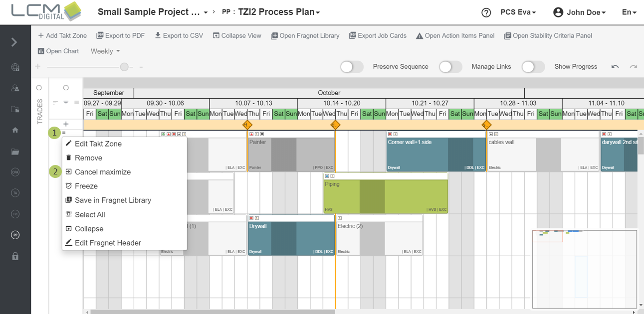This screenshot has width=644, height=314.
Task: Click the lock icon in sidebar
Action: pyautogui.click(x=15, y=256)
